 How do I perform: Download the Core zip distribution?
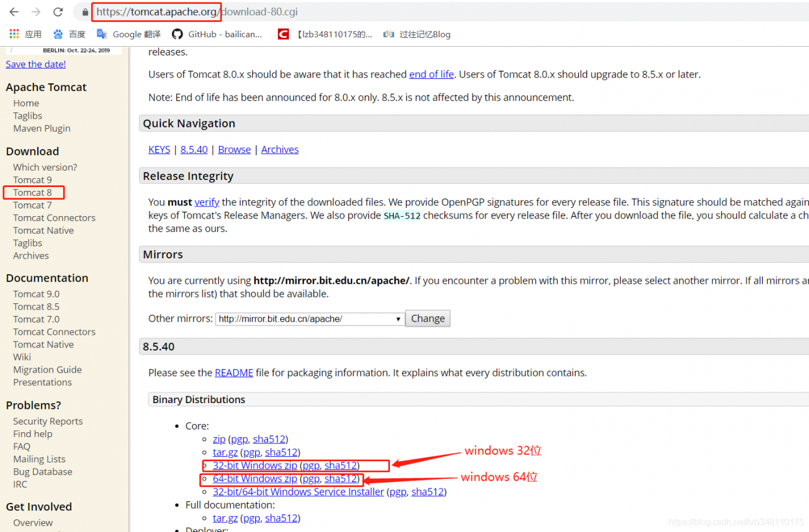pyautogui.click(x=219, y=438)
